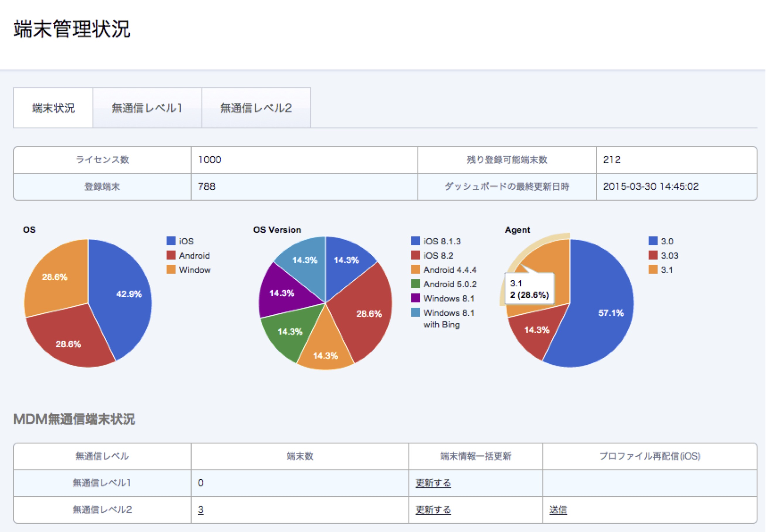Viewport: 766px width, 532px height.
Task: Click Agent 3.03 red legend swatch
Action: (x=653, y=255)
